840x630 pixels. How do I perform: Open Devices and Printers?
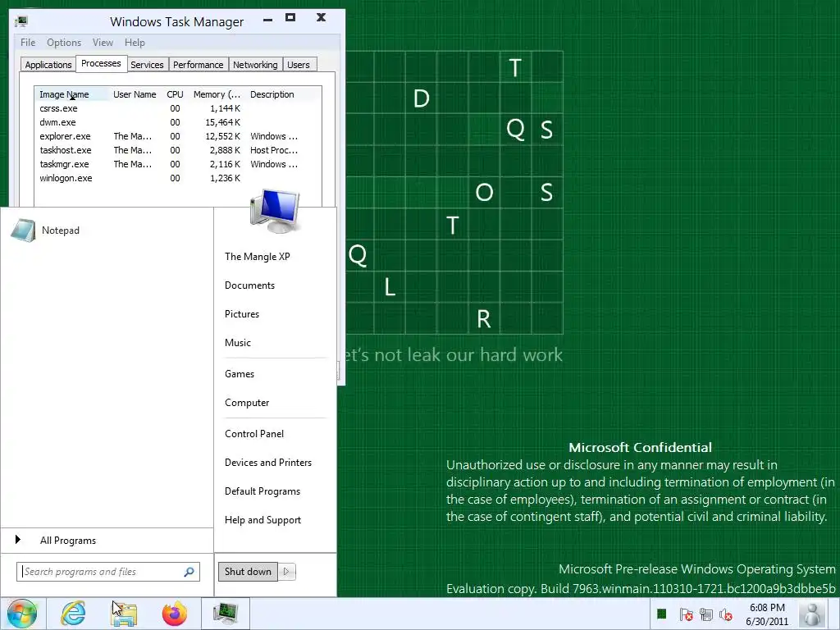coord(268,463)
